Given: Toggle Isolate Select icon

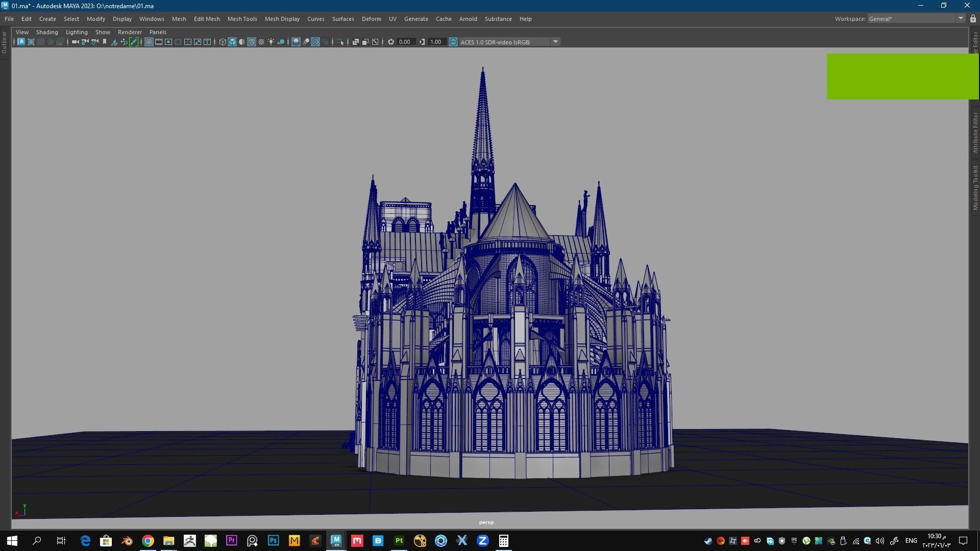Looking at the screenshot, I should (x=340, y=42).
